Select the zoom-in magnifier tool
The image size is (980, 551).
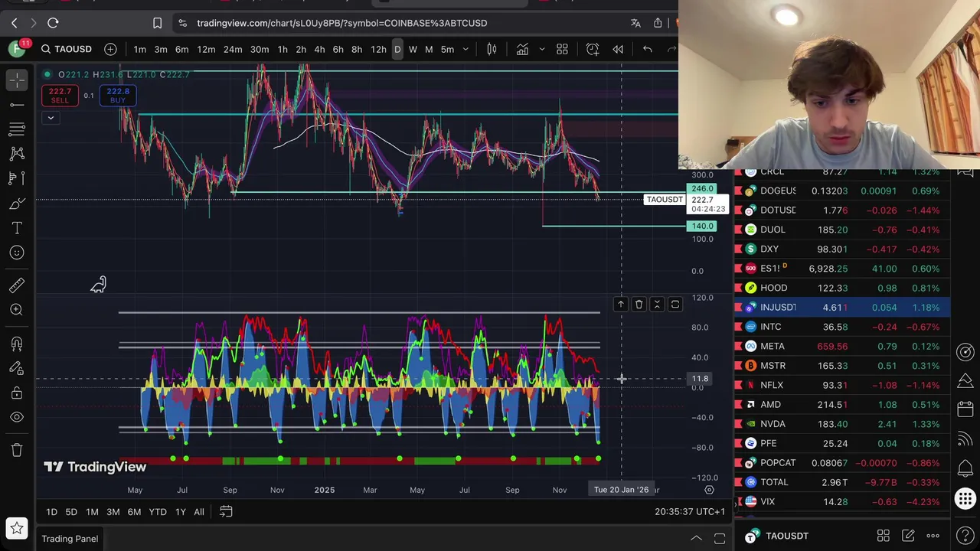tap(17, 310)
